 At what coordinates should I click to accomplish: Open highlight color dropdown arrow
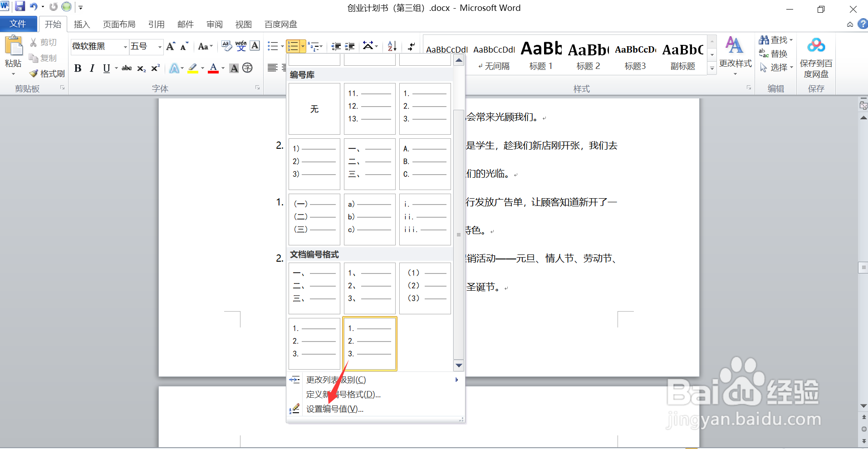click(203, 68)
